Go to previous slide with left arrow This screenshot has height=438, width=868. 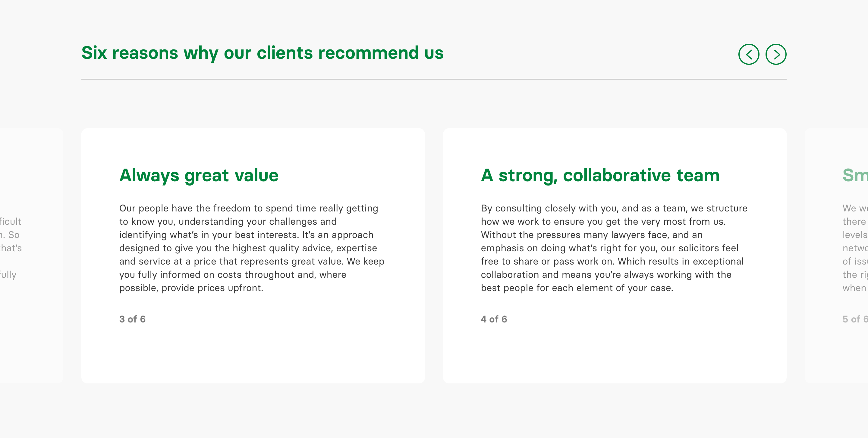pyautogui.click(x=748, y=54)
